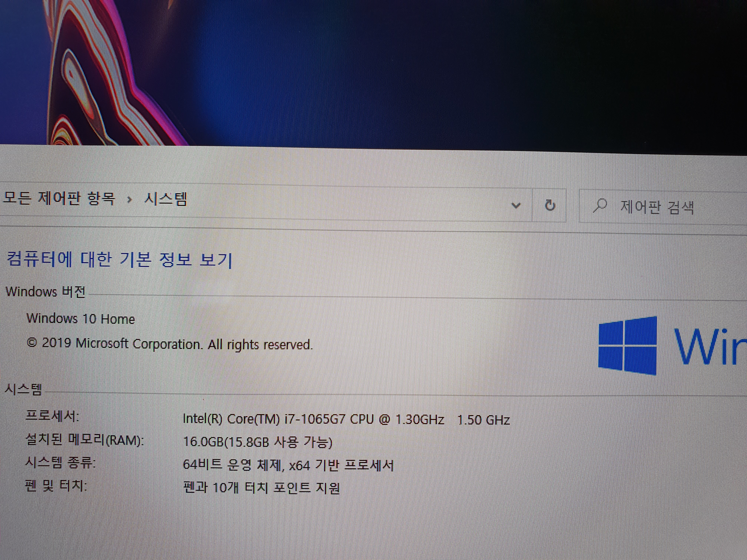747x560 pixels.
Task: Click the 프로세서: label
Action: (52, 416)
